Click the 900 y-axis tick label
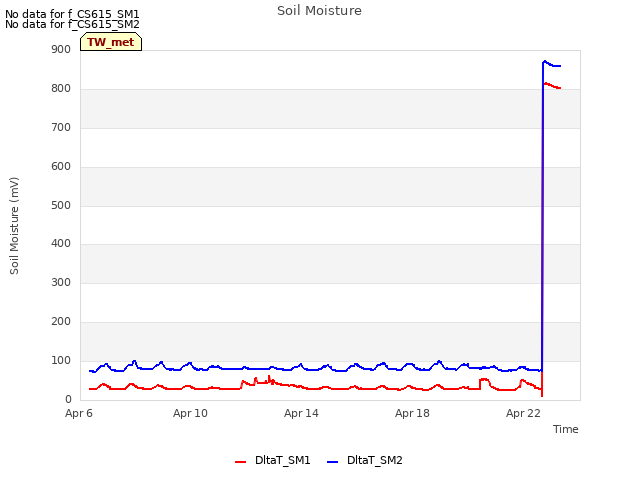The height and width of the screenshot is (480, 640). coord(61,50)
